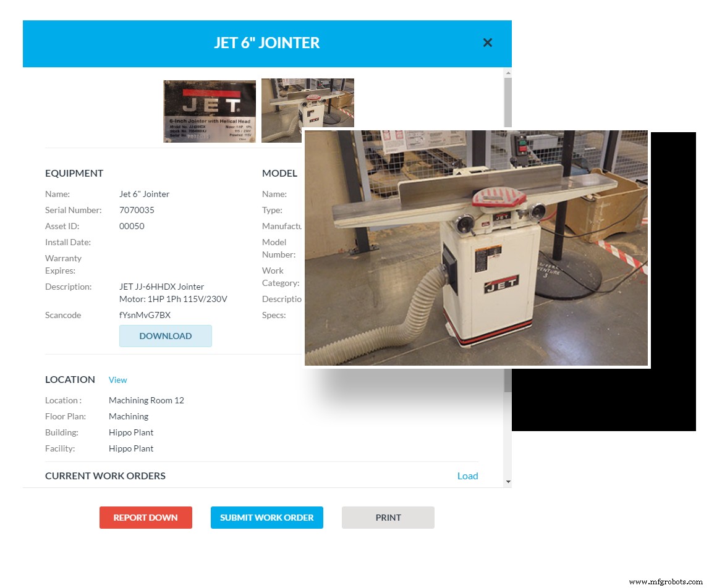Viewport: 709px width, 588px height.
Task: Expand the CURRENT WORK ORDERS section
Action: point(105,476)
